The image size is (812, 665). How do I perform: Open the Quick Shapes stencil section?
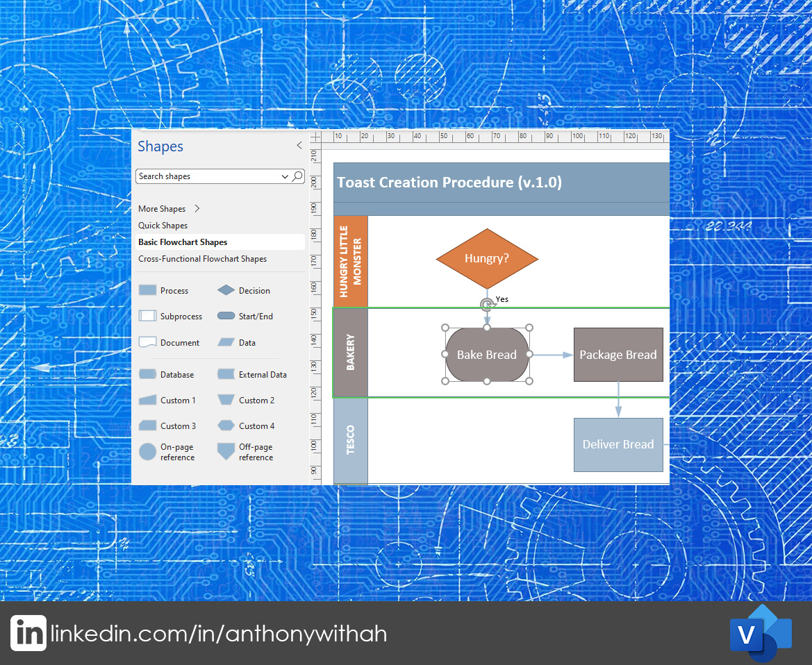pyautogui.click(x=163, y=225)
